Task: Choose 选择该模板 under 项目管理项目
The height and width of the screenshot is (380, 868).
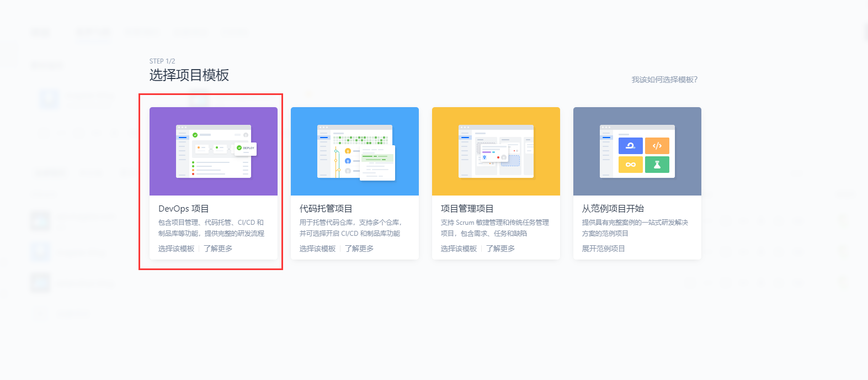Action: (x=459, y=249)
